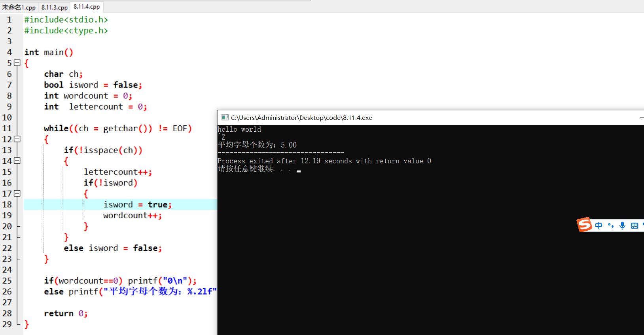The image size is (644, 335).
Task: Select the 8.11.4.cpp tab
Action: (x=87, y=7)
